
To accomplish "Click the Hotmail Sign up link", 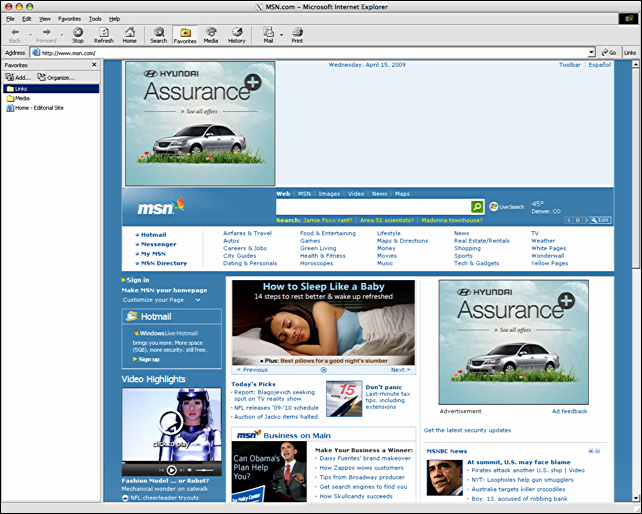I will coord(149,359).
